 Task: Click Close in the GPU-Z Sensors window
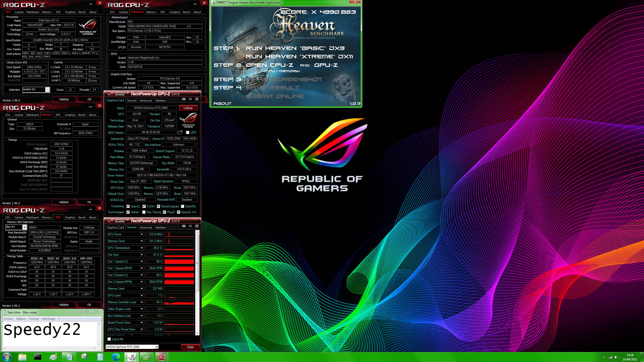pyautogui.click(x=190, y=347)
